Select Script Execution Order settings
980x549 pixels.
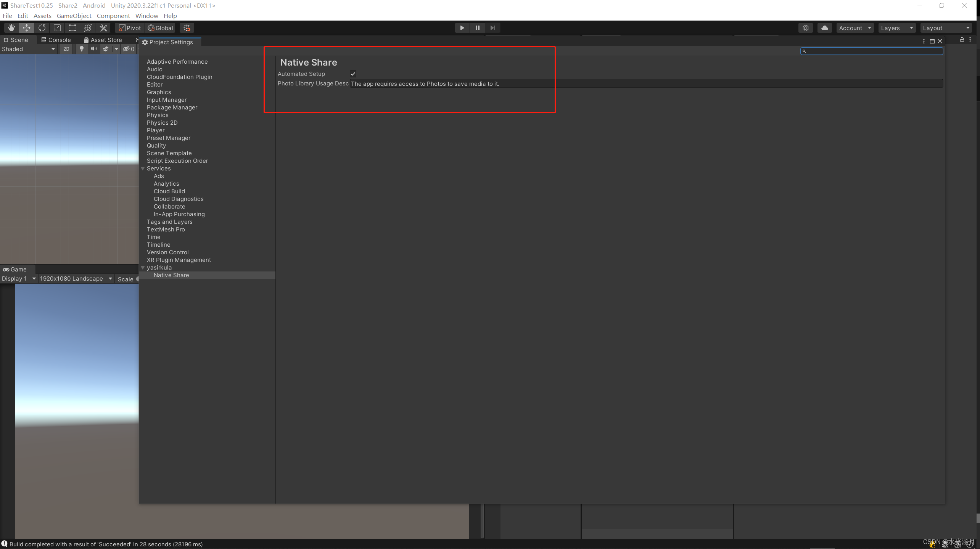(177, 161)
